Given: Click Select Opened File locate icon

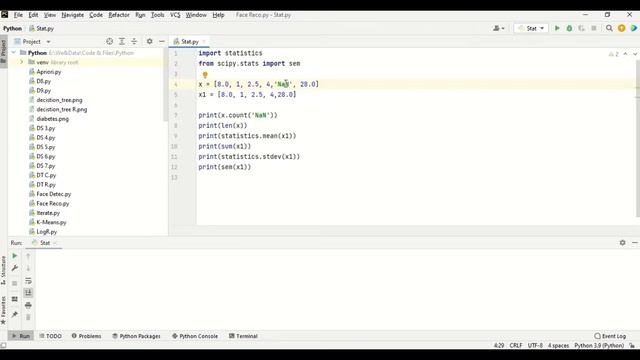Looking at the screenshot, I should point(109,41).
